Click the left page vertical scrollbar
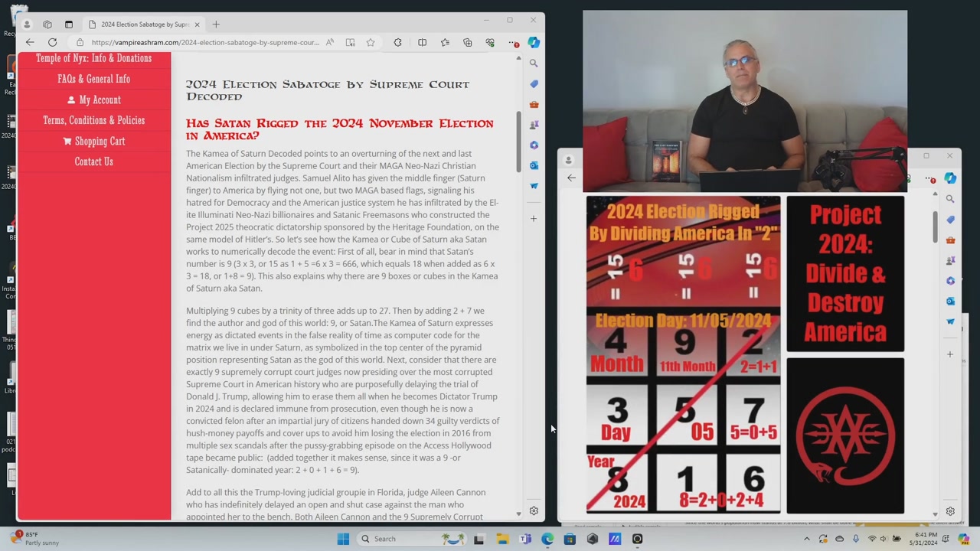 tap(518, 142)
